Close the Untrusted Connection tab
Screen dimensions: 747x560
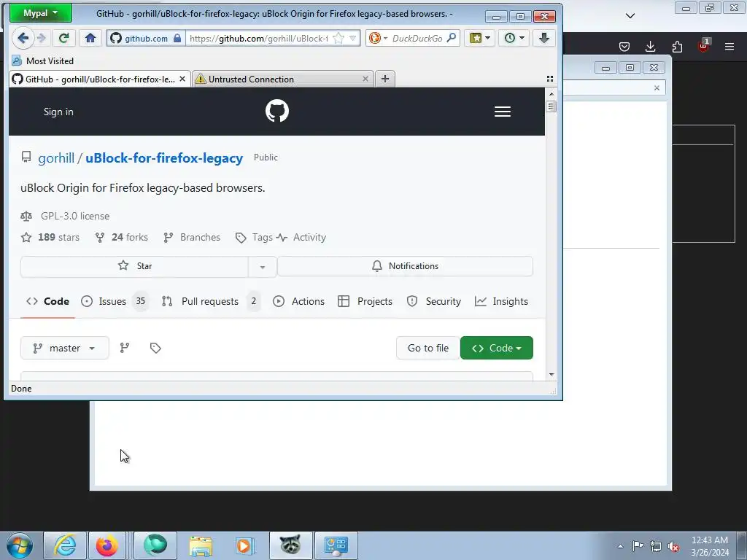[365, 79]
